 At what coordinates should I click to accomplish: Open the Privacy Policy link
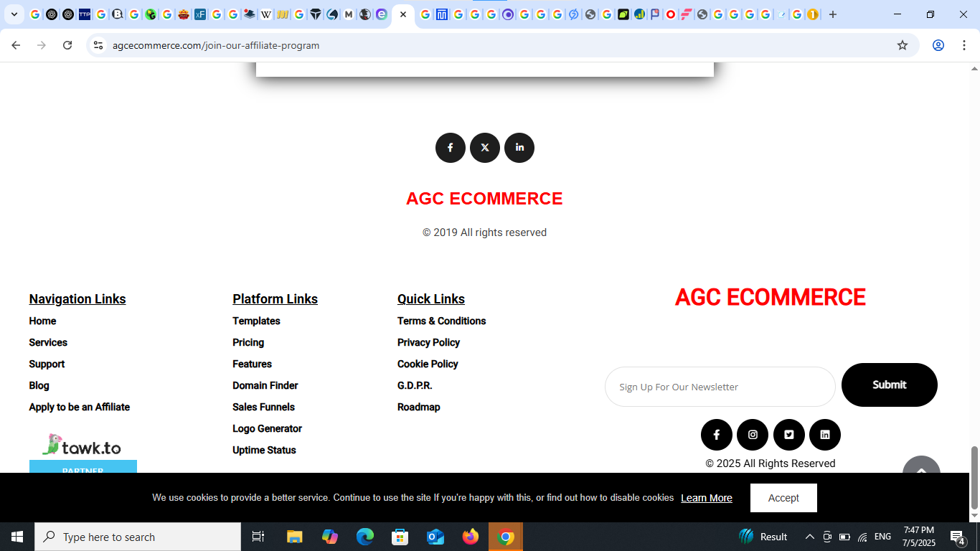[x=428, y=342]
